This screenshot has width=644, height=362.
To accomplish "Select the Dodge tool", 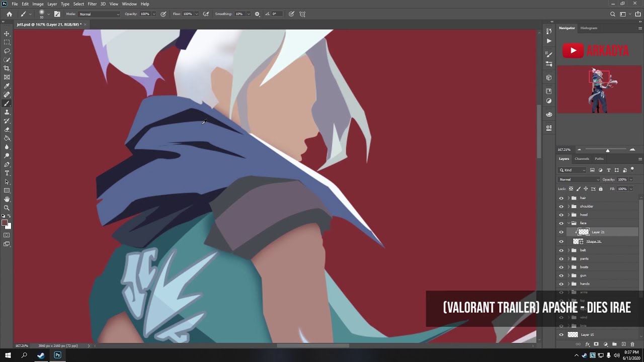I will (7, 156).
